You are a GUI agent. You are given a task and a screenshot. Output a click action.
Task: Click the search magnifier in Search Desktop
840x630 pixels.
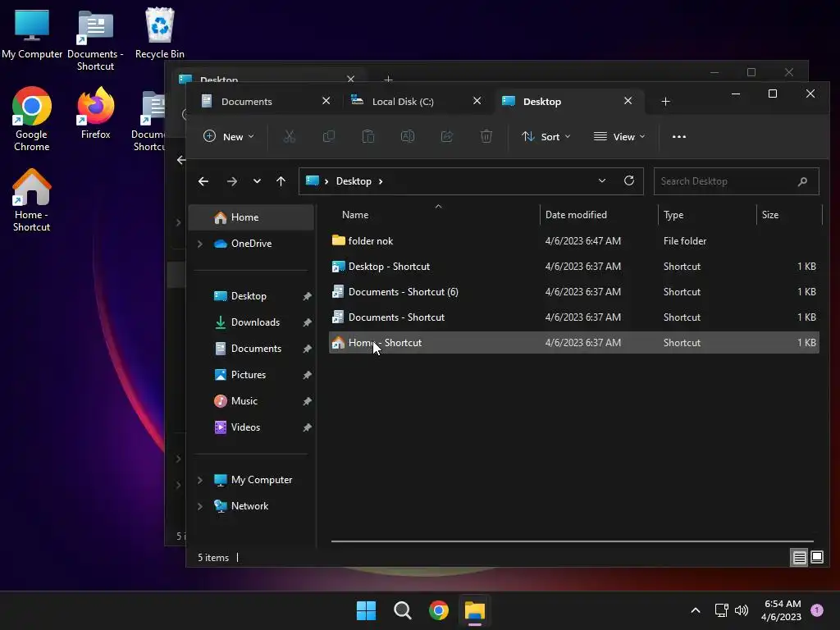(802, 181)
